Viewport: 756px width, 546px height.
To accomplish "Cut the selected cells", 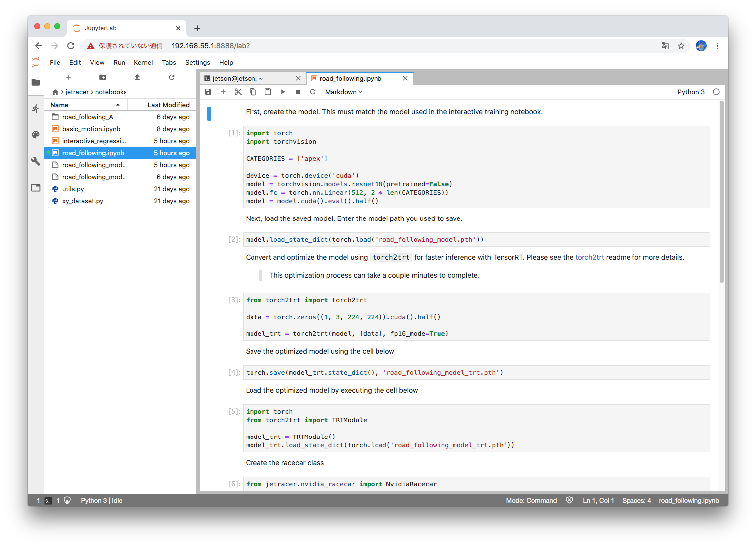I will pos(238,92).
